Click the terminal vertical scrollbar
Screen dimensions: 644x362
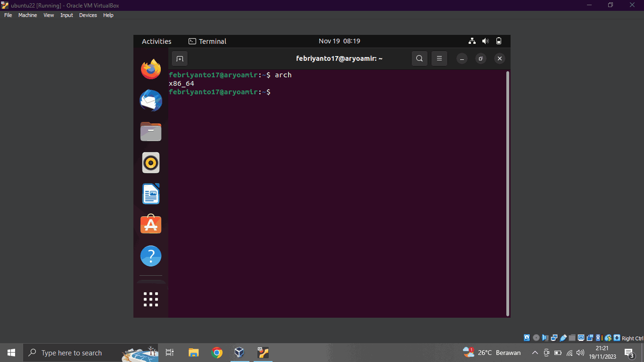click(x=507, y=193)
